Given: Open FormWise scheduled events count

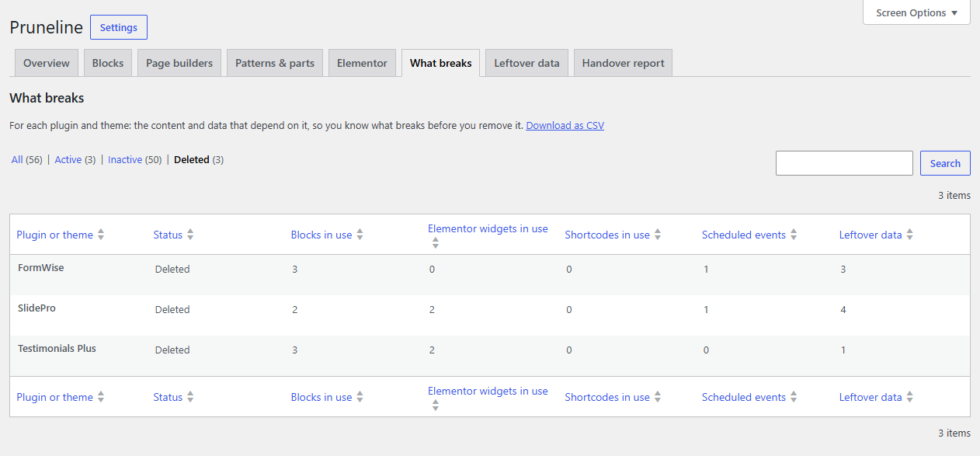Looking at the screenshot, I should [x=706, y=269].
